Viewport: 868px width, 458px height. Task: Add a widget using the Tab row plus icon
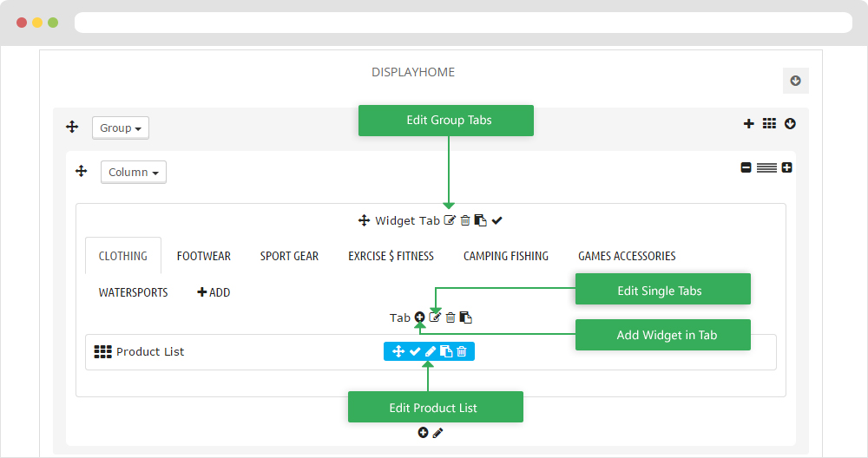(419, 317)
